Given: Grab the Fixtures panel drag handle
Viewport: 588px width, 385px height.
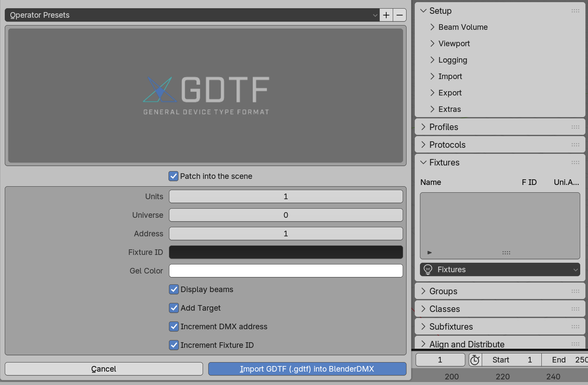Looking at the screenshot, I should click(x=575, y=162).
